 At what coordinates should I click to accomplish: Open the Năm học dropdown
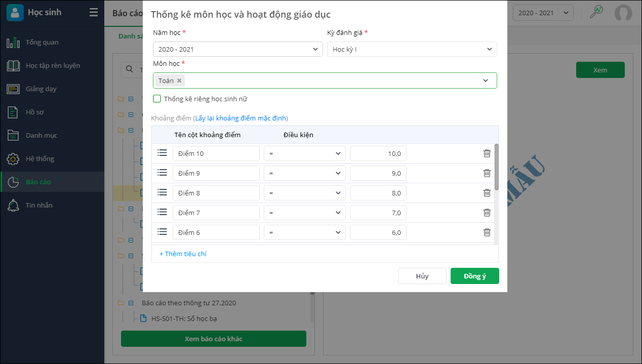click(237, 49)
